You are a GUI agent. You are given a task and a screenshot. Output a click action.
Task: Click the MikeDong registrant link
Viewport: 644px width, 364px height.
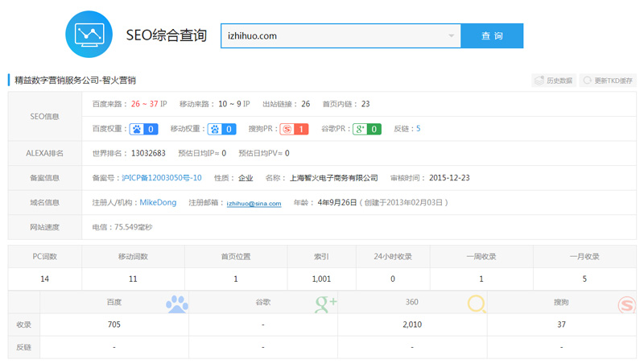click(158, 203)
